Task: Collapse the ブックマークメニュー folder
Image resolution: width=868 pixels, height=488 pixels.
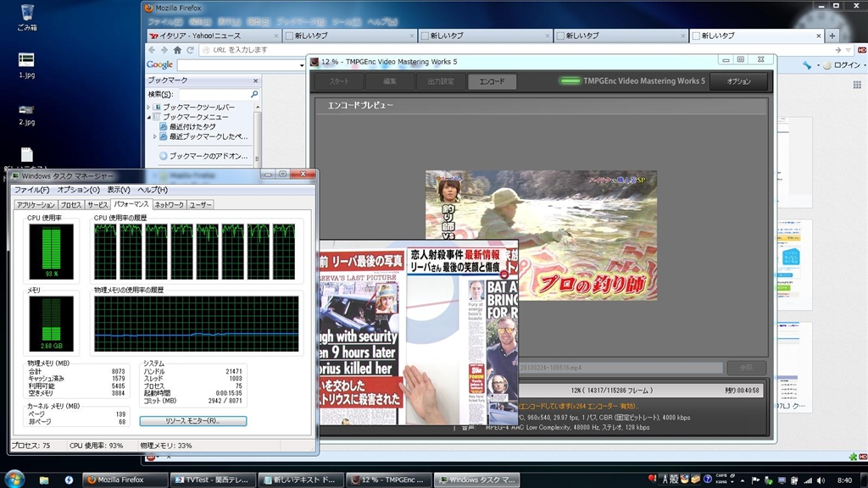Action: (x=150, y=117)
